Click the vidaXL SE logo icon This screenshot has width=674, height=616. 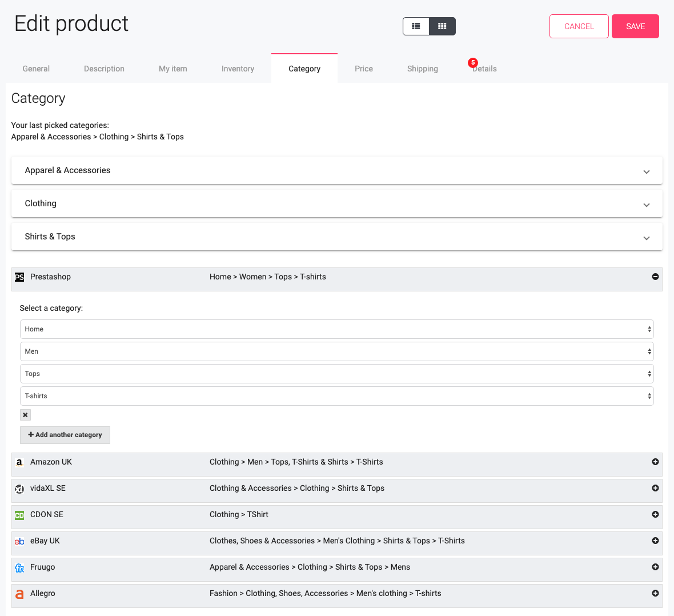[19, 489]
